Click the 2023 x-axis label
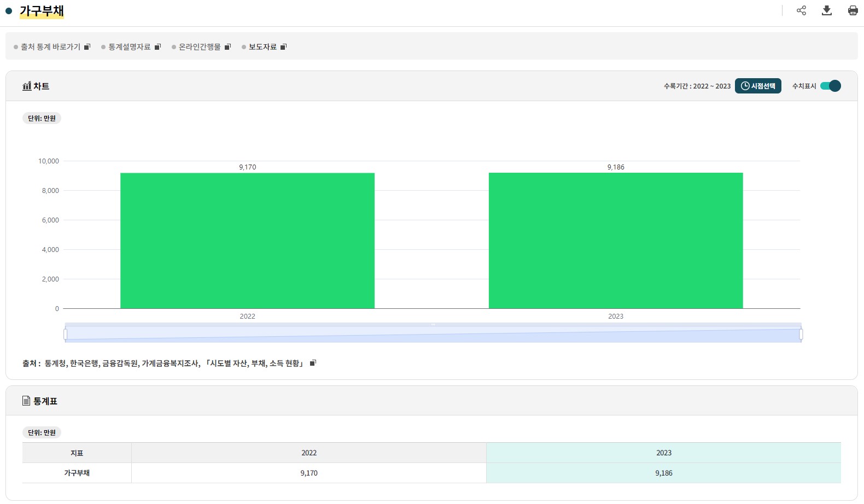Image resolution: width=864 pixels, height=504 pixels. (x=616, y=317)
